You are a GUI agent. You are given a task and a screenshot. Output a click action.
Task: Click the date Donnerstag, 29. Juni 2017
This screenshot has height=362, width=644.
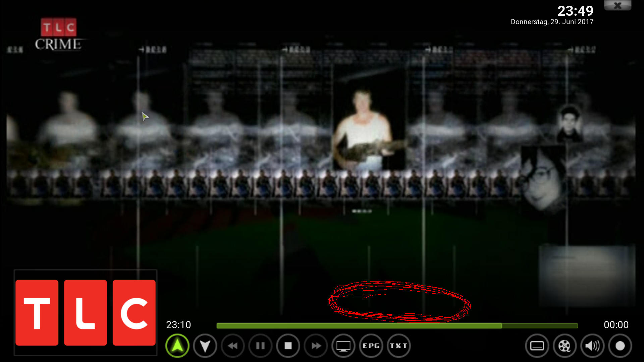coord(552,22)
